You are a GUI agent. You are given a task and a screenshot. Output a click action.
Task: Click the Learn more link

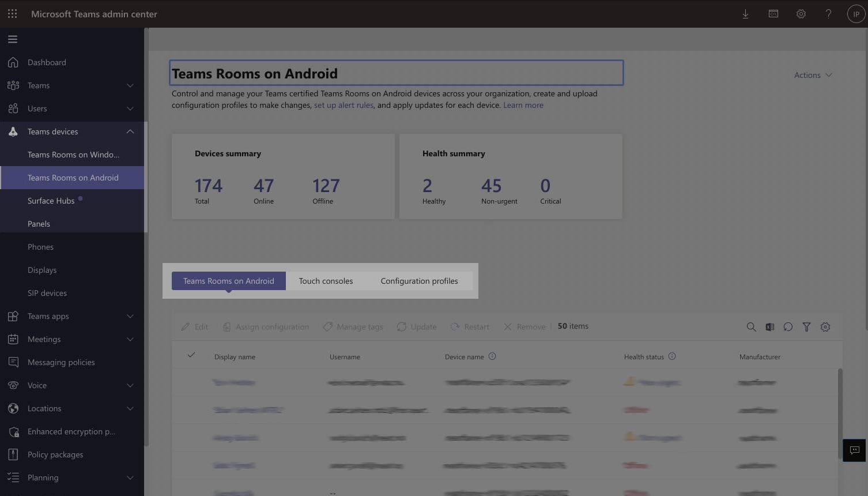[x=523, y=104]
